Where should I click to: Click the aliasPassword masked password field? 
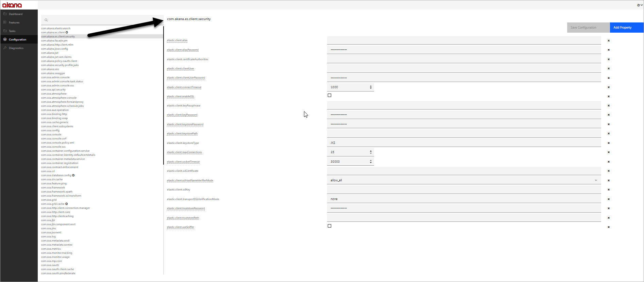pyautogui.click(x=464, y=50)
